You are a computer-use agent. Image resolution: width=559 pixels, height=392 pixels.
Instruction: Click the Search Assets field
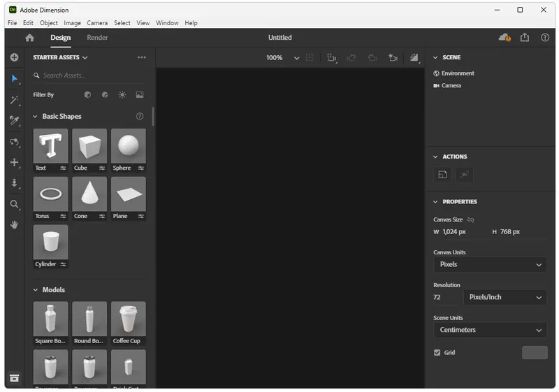pyautogui.click(x=89, y=75)
